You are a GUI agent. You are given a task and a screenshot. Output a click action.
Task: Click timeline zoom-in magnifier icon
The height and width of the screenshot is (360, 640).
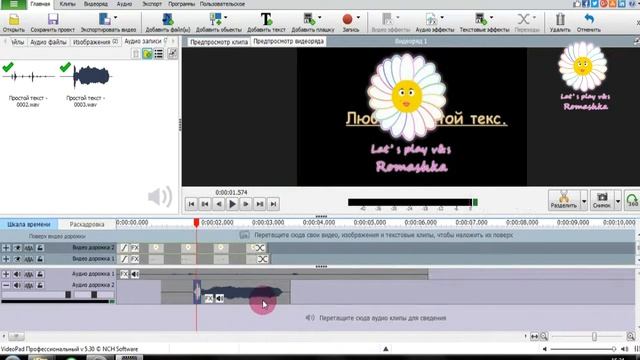[631, 337]
